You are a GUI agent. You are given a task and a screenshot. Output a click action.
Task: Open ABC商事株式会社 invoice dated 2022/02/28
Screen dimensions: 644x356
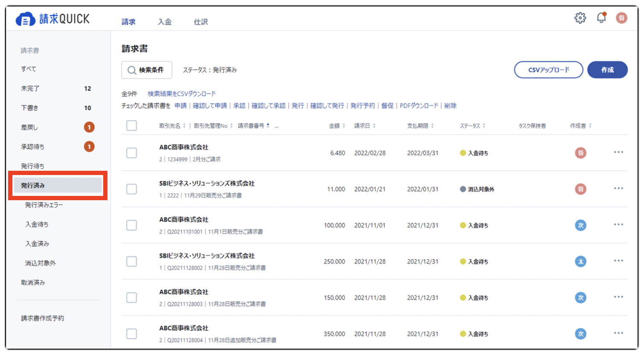pos(184,147)
